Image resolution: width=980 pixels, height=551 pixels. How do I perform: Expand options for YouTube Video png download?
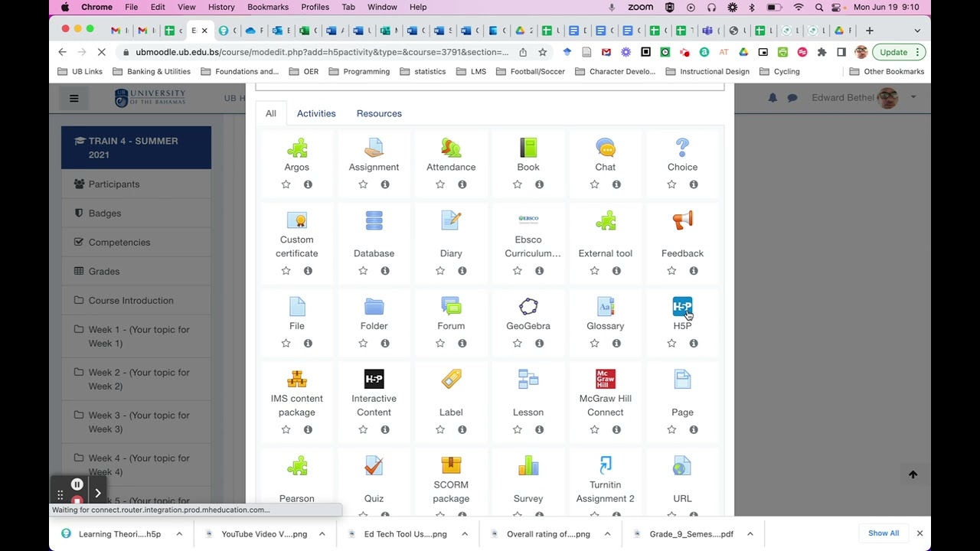322,534
